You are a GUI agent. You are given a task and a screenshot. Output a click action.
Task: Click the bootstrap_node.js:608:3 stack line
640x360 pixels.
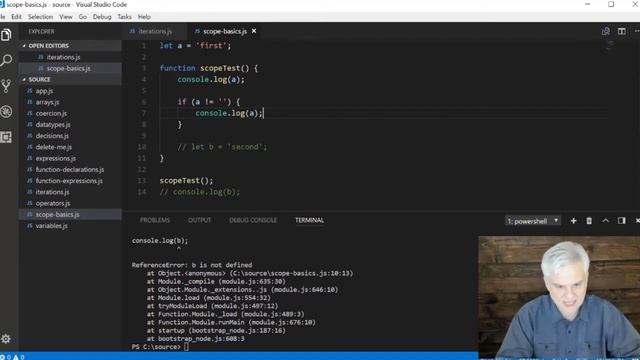click(196, 338)
